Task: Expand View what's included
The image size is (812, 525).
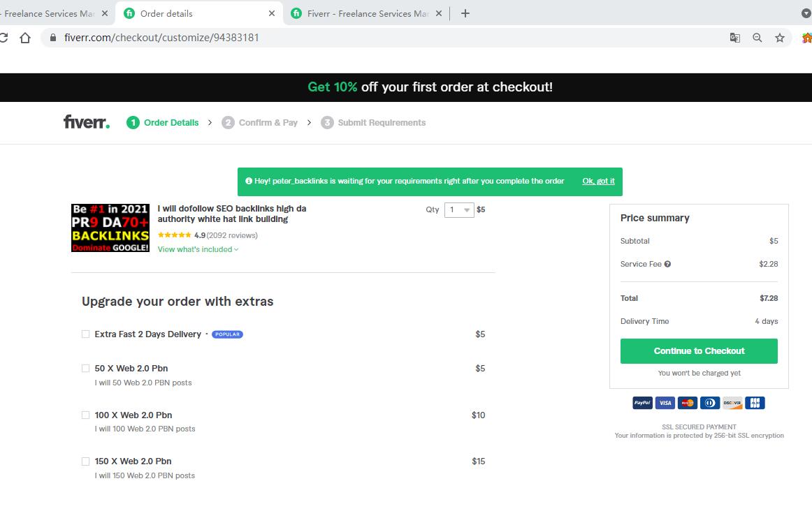Action: click(198, 249)
